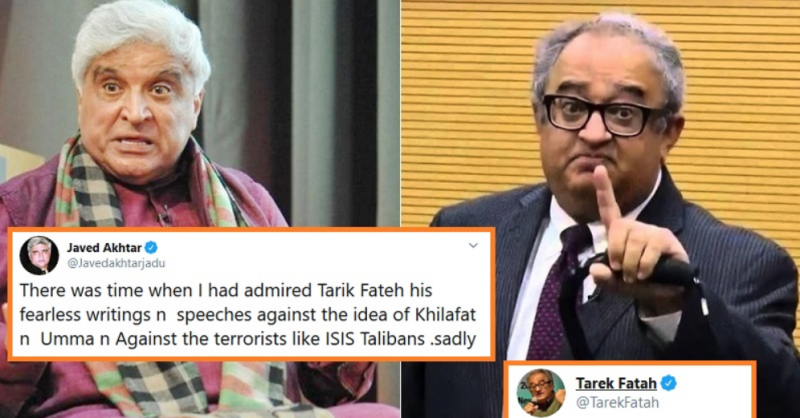Open Javed Akhtar's profile avatar
Screen dimensions: 800x418
39,255
